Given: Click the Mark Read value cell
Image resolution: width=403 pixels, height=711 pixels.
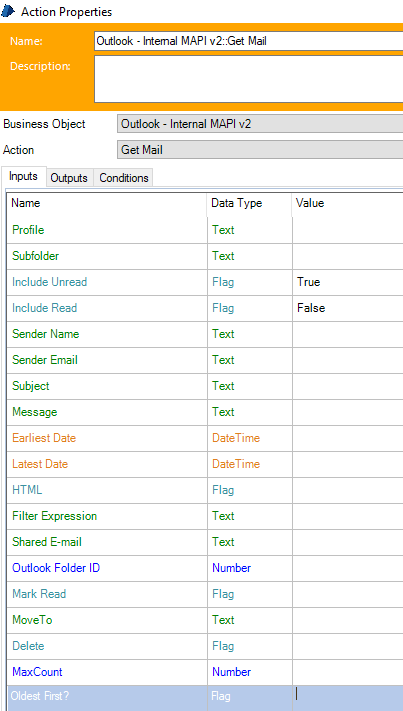Looking at the screenshot, I should pos(348,594).
